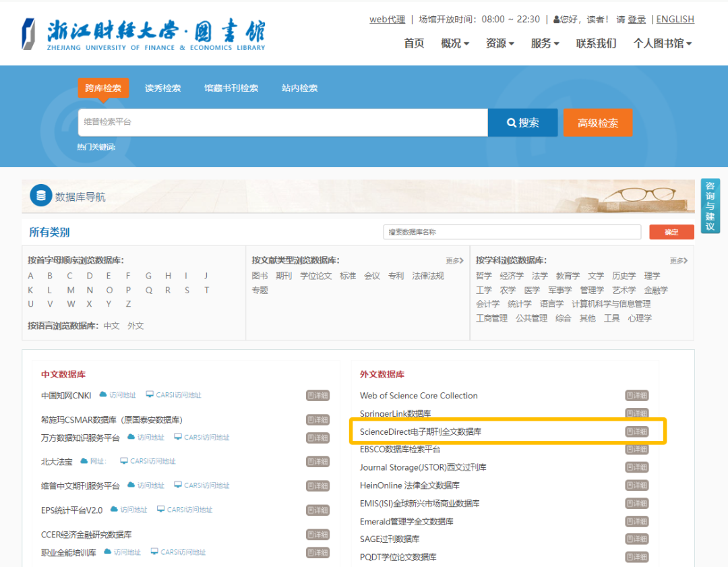Open the ScienceDirect电子期刊全文数据库 entry

pos(421,432)
